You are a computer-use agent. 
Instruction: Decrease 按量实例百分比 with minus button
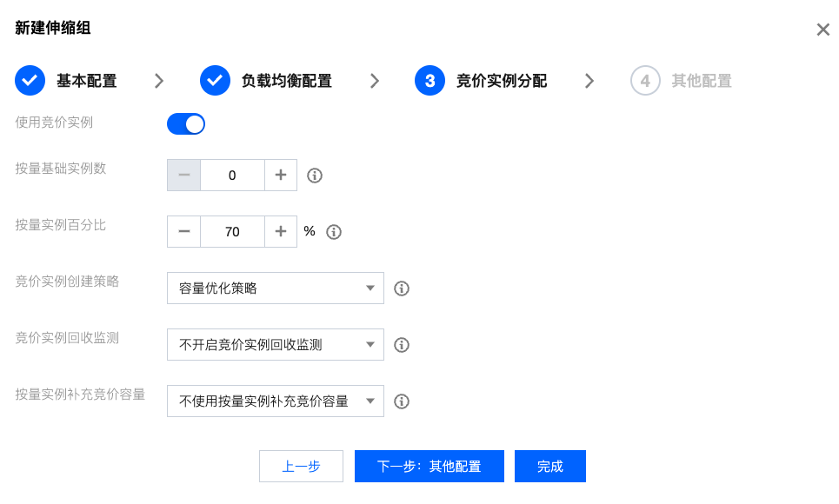[184, 232]
